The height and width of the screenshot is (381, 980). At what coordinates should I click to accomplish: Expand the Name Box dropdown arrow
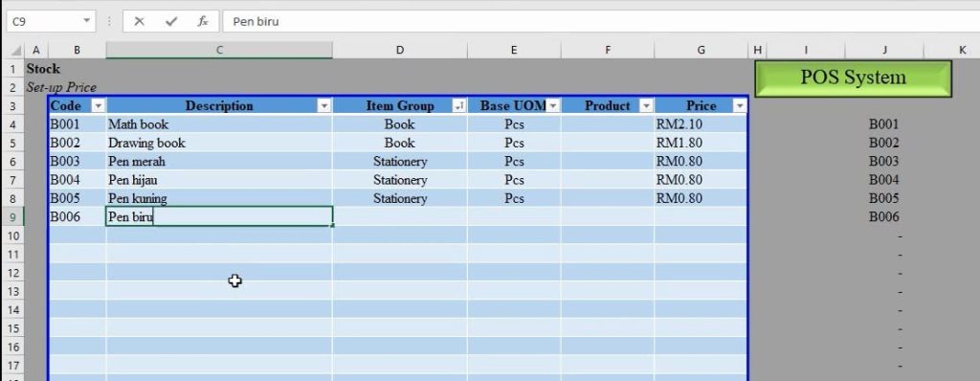[87, 21]
